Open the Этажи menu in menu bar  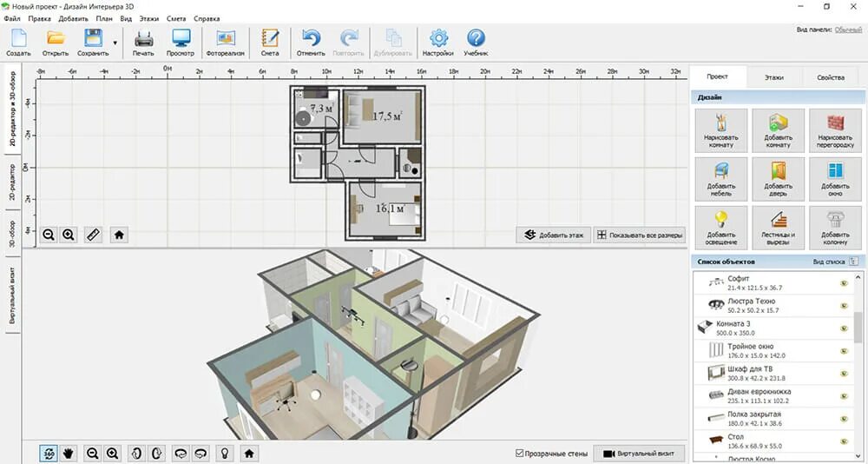click(149, 18)
